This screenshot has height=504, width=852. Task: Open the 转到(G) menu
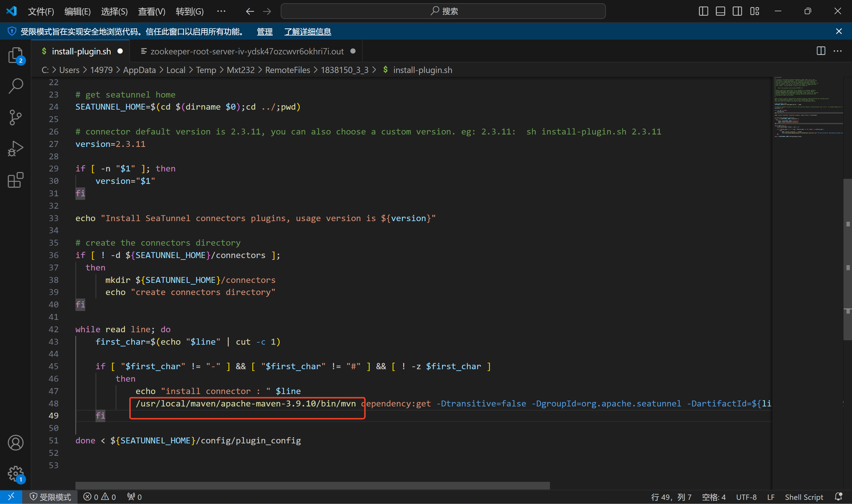tap(190, 12)
